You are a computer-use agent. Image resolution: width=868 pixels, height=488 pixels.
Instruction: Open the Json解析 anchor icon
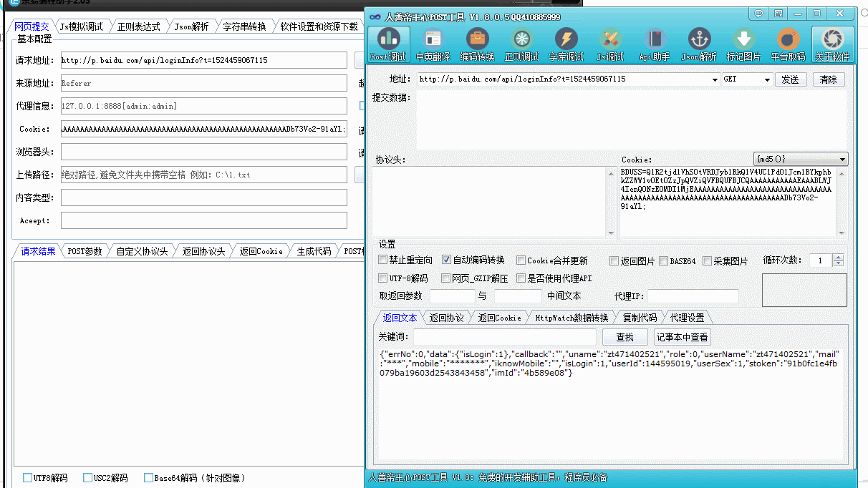(x=699, y=44)
